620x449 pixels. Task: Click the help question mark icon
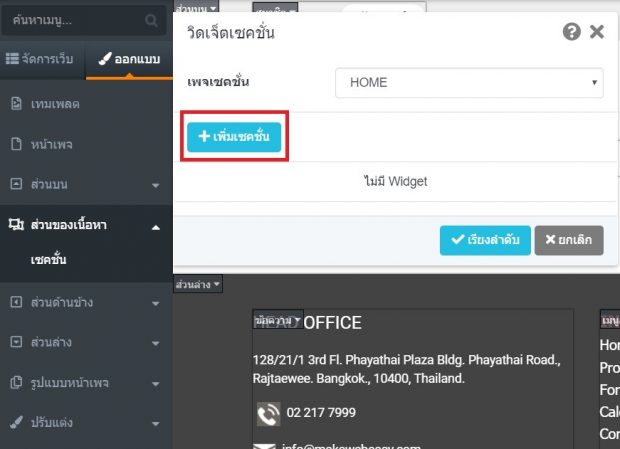coord(571,32)
